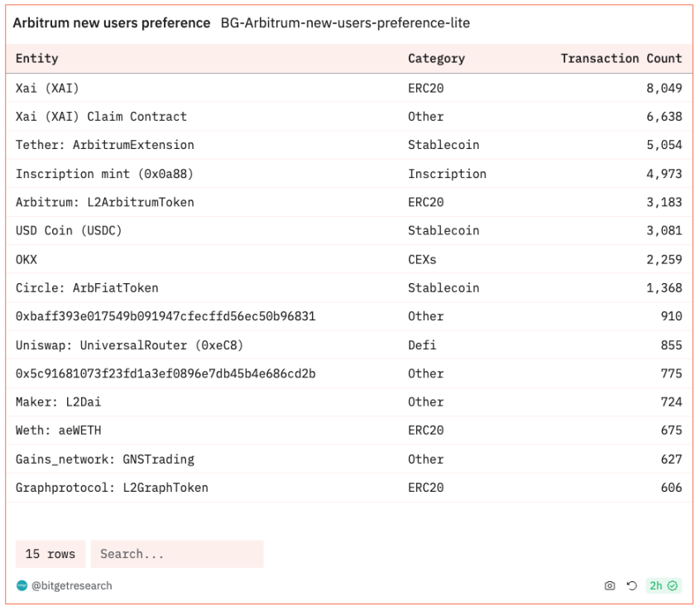700x611 pixels.
Task: Open the @bitgetresearch profile link
Action: click(71, 586)
